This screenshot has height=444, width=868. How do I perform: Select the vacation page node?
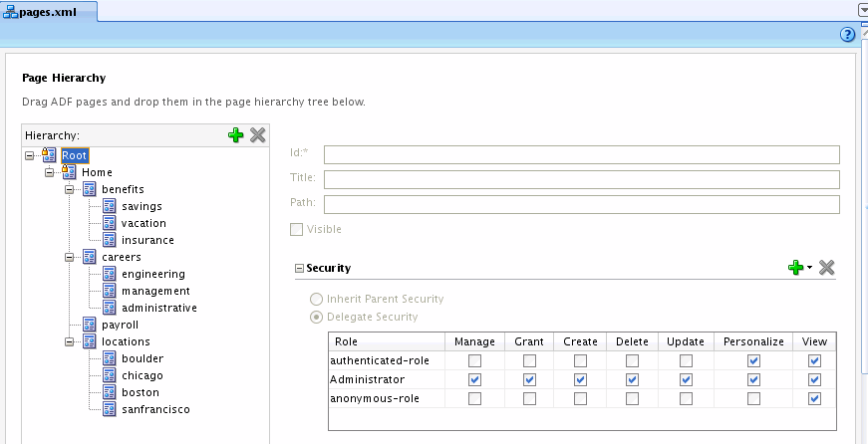[x=144, y=223]
